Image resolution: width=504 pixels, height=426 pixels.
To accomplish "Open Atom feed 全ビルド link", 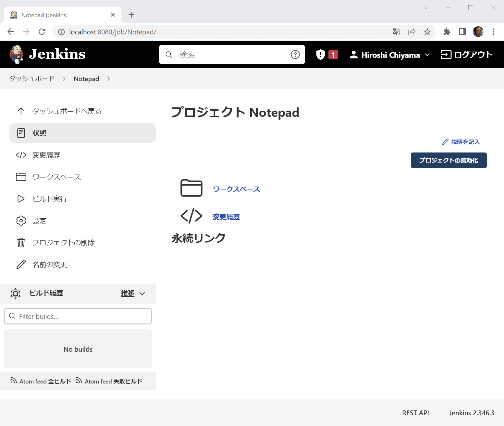I will (x=45, y=381).
